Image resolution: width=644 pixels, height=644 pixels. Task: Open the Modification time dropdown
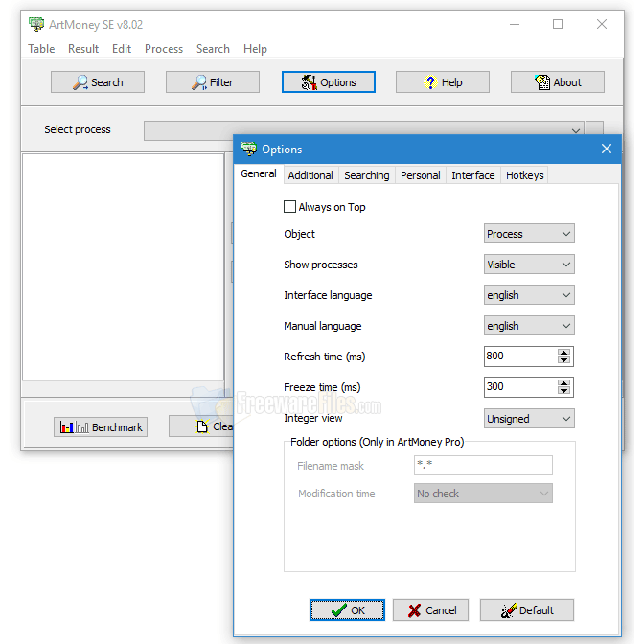point(483,494)
